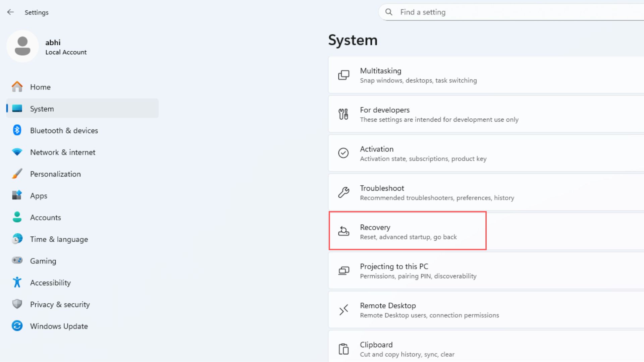Click the Recovery icon in the highlighted box

[343, 231]
